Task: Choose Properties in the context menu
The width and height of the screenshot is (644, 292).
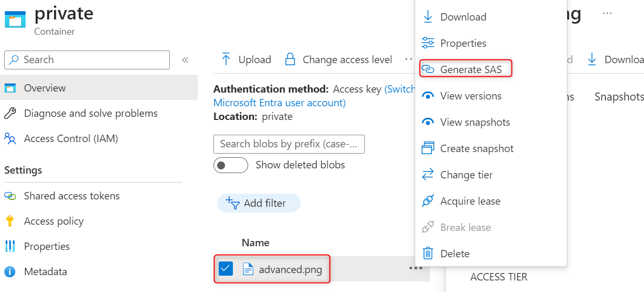Action: [x=463, y=43]
